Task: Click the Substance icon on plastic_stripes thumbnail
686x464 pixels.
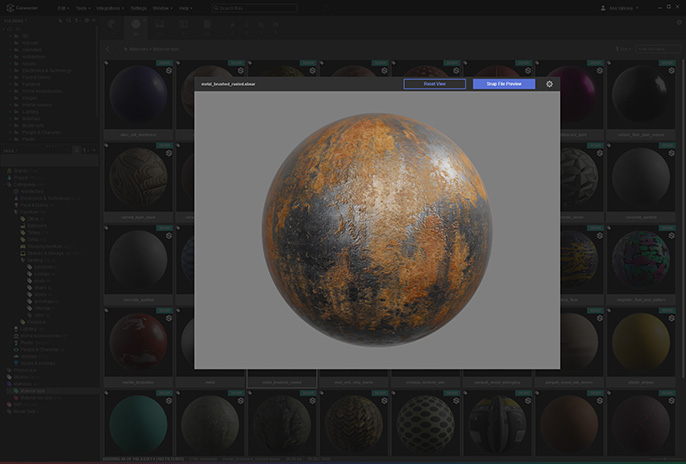Action: (x=671, y=318)
